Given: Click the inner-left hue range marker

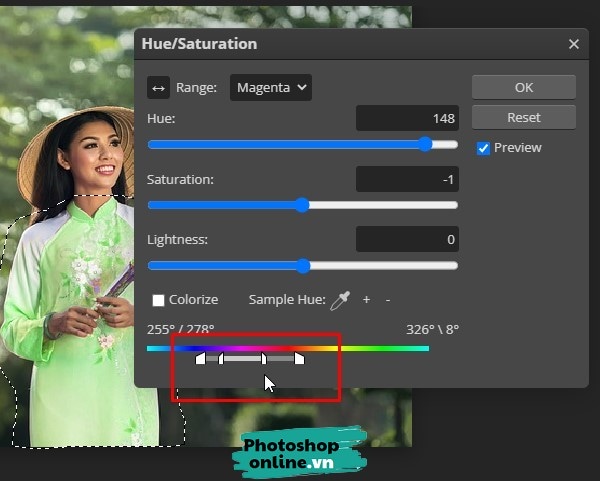Looking at the screenshot, I should coord(221,358).
